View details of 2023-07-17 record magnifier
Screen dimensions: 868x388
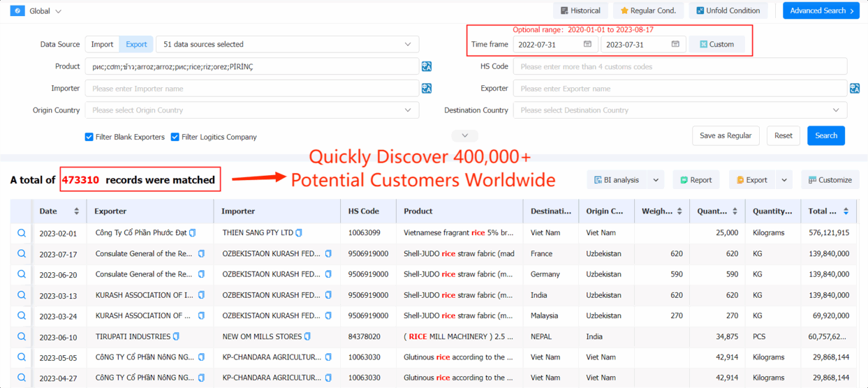tap(22, 253)
